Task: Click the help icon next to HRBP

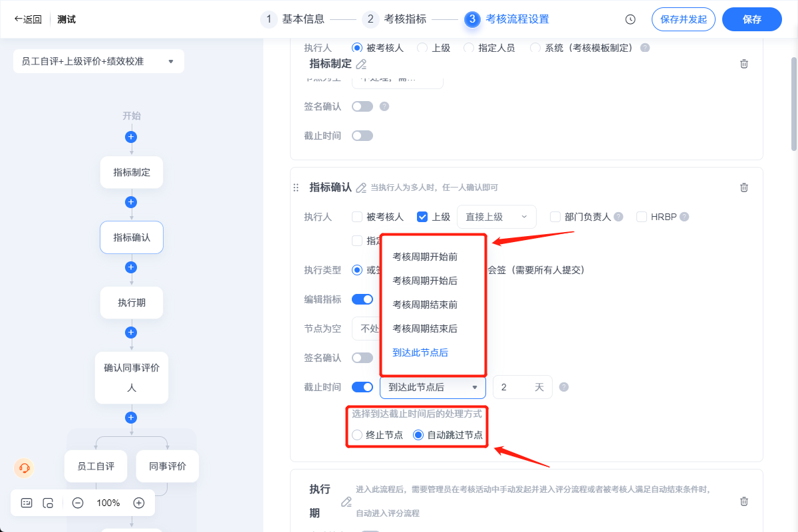Action: tap(684, 216)
